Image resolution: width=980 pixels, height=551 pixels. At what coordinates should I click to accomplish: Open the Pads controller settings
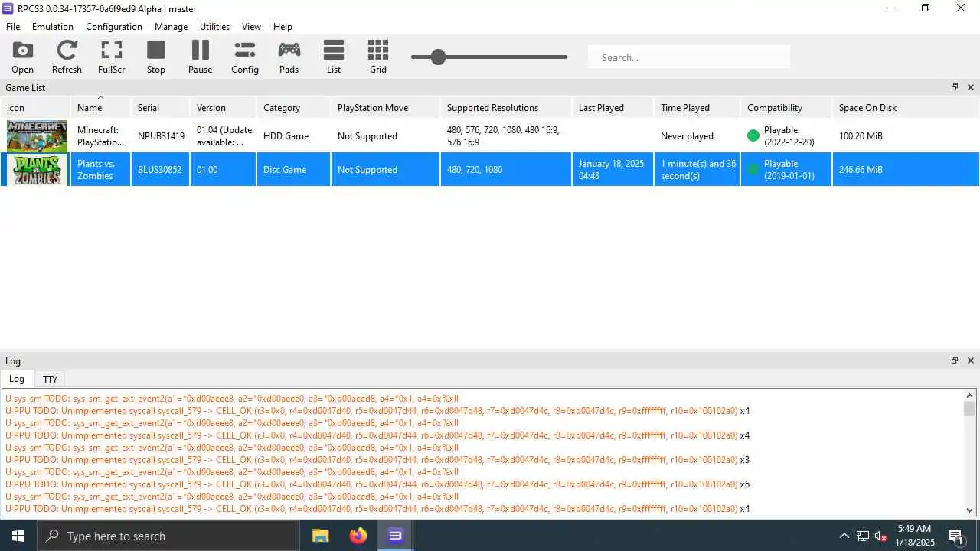coord(289,57)
